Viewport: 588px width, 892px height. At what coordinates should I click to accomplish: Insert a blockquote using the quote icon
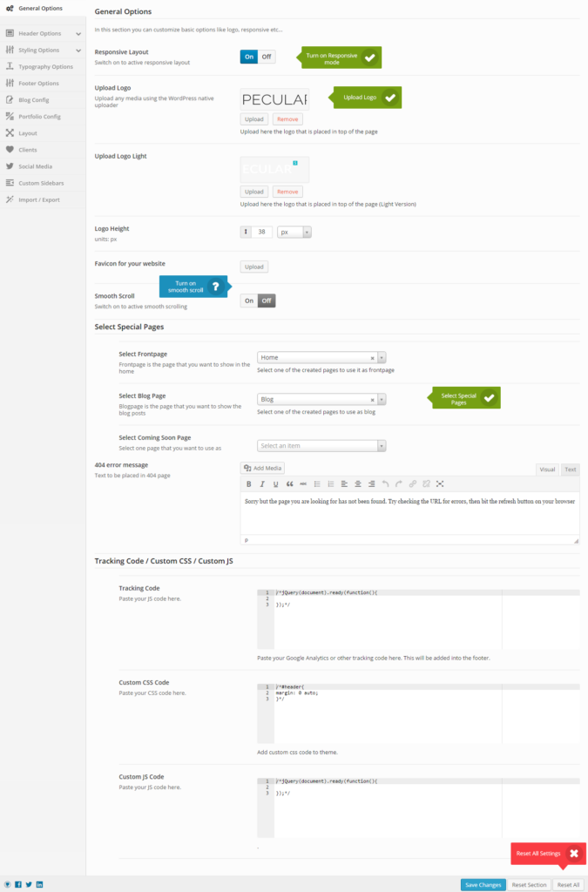click(x=289, y=484)
